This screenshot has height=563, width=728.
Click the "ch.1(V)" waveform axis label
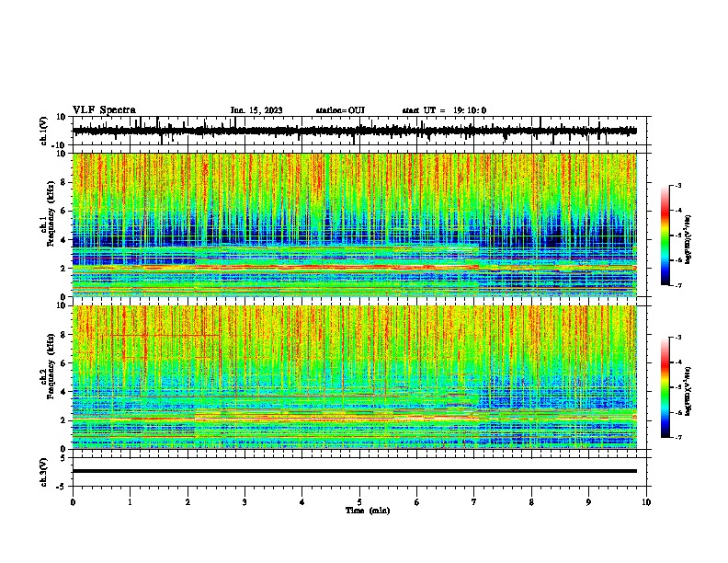(x=44, y=131)
